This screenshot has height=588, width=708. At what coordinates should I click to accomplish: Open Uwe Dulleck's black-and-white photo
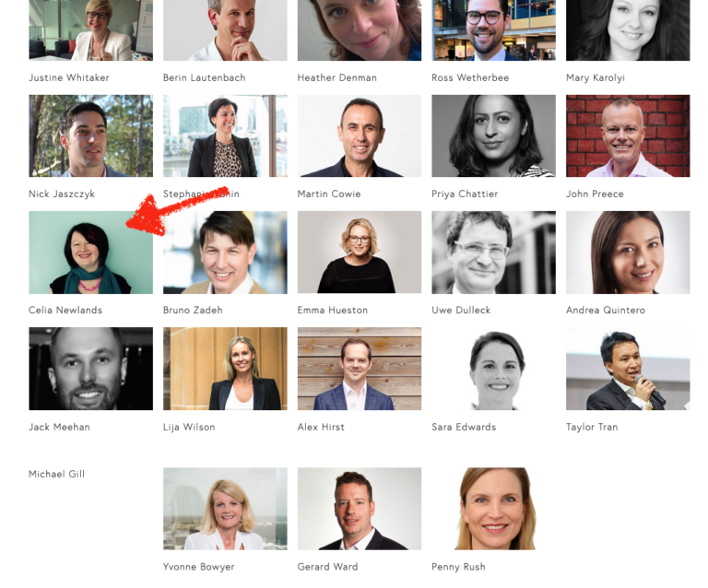(x=493, y=253)
